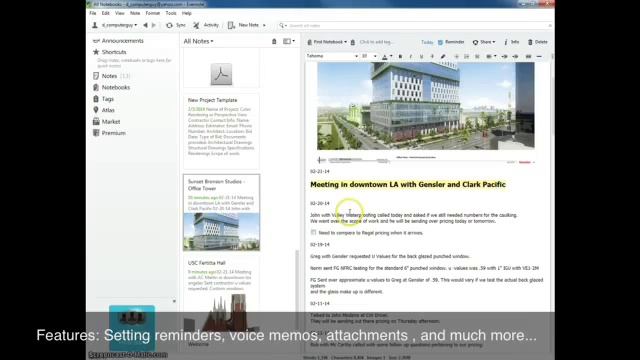Open the font size dropdown
The height and width of the screenshot is (360, 640).
coord(369,56)
